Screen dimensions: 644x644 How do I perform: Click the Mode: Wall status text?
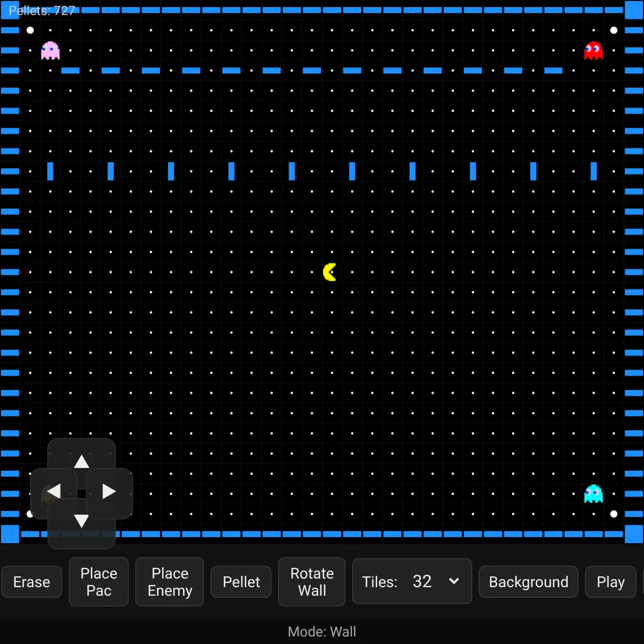tap(322, 632)
